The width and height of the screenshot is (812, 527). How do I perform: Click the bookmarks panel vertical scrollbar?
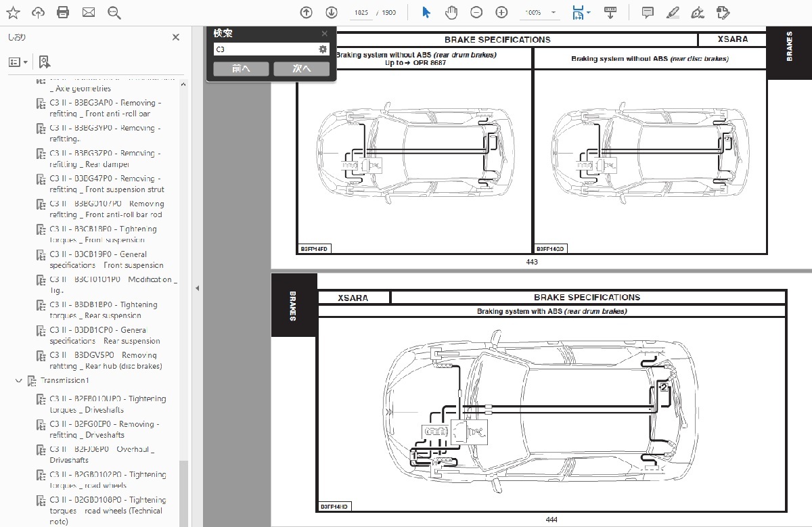(x=183, y=494)
